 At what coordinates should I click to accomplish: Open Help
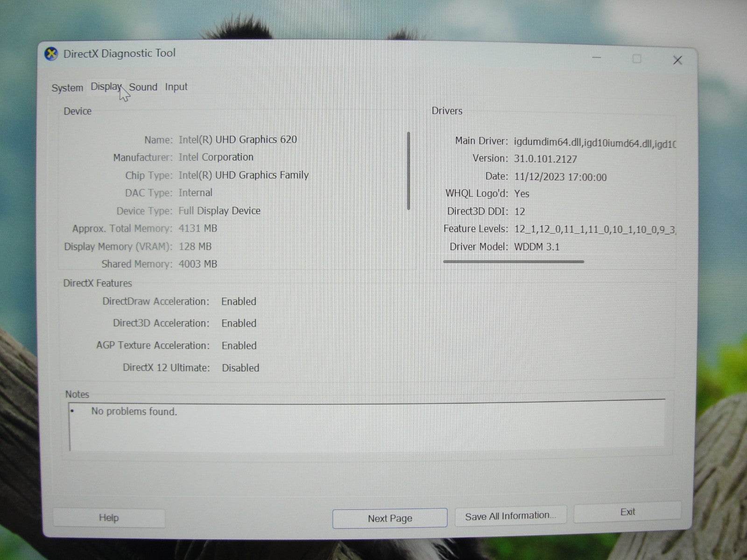(108, 518)
